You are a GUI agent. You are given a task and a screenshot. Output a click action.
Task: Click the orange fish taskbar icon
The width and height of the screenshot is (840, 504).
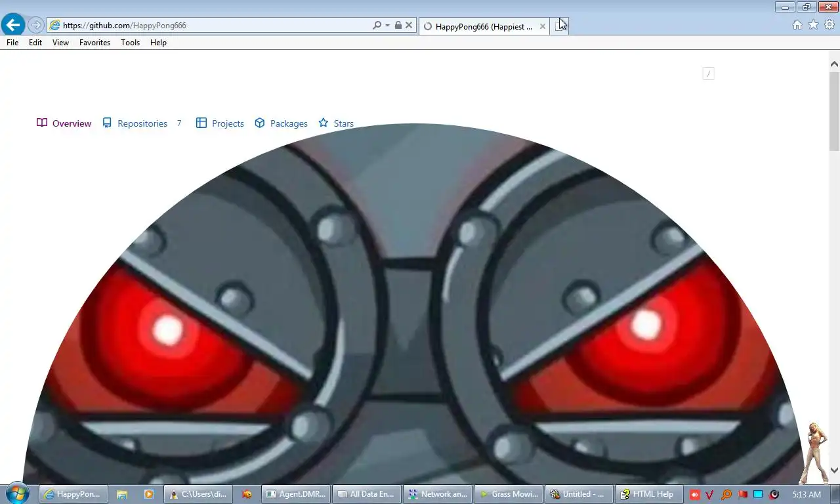[247, 494]
